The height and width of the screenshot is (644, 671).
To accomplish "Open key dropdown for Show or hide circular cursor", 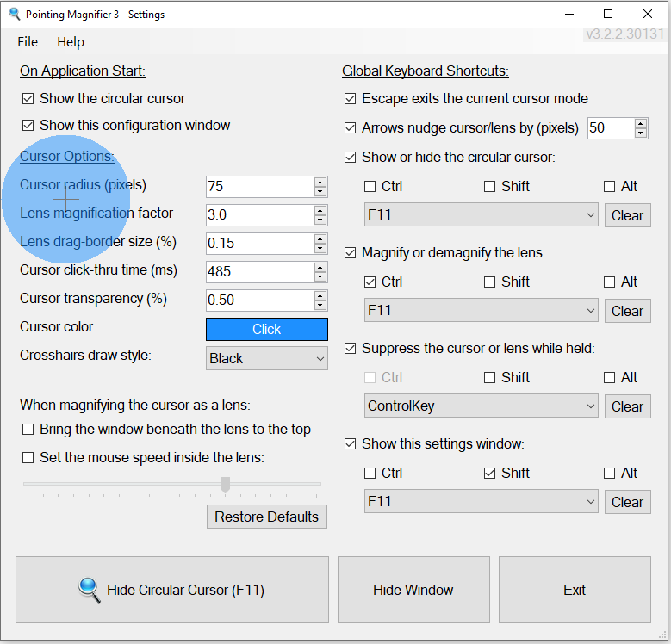I will tap(481, 214).
